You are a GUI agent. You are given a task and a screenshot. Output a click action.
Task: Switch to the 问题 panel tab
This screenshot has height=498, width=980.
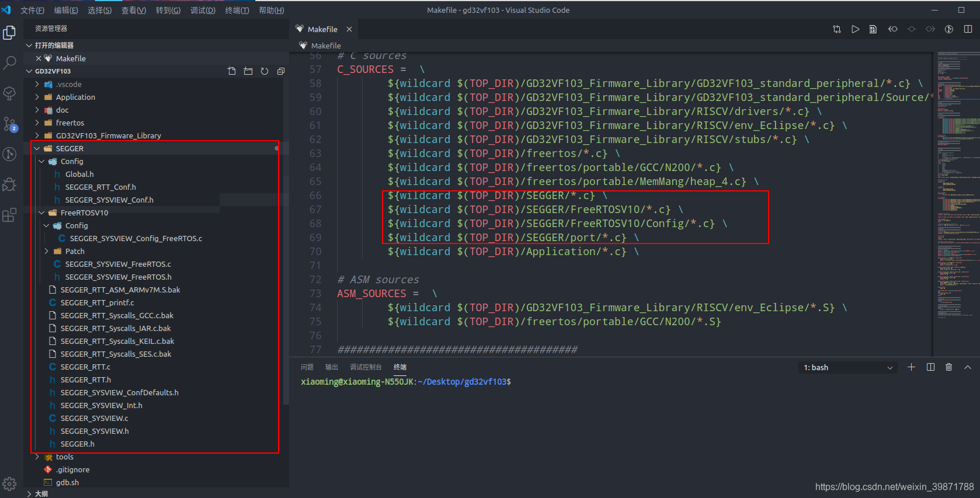pos(307,367)
